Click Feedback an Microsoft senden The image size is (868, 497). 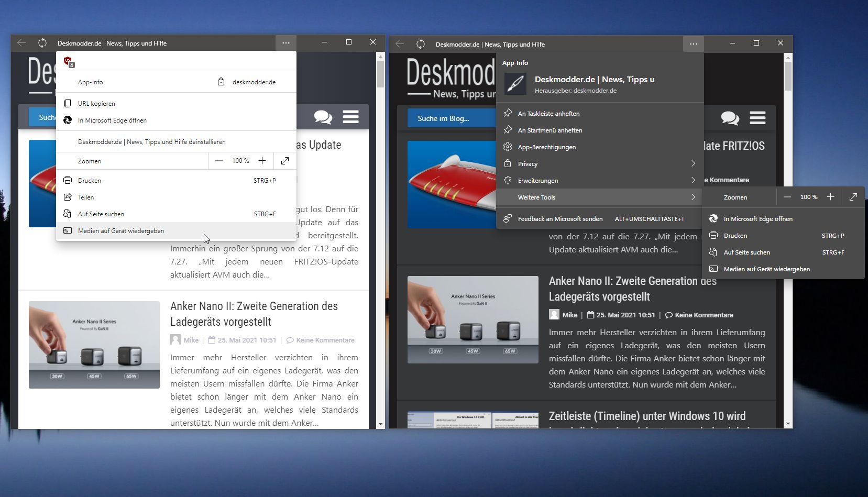tap(600, 218)
